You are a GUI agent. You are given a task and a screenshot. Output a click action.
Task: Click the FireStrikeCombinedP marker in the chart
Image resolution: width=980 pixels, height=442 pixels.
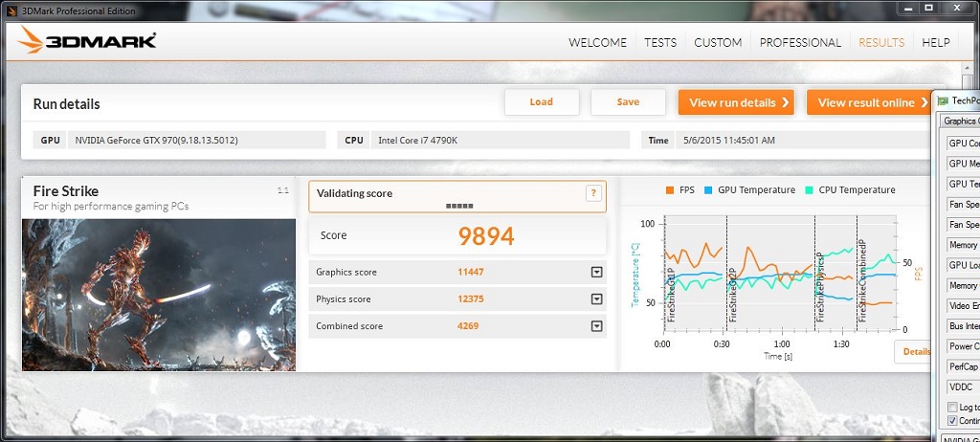[x=862, y=280]
